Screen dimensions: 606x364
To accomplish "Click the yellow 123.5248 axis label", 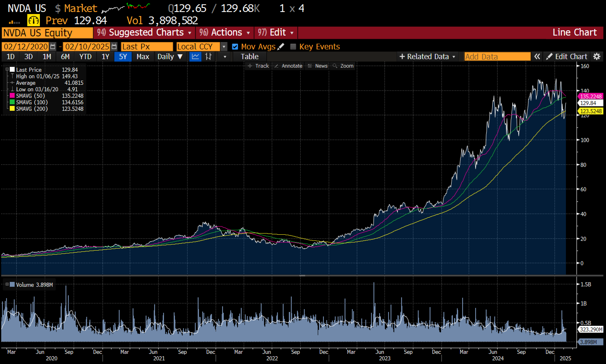I will point(591,111).
